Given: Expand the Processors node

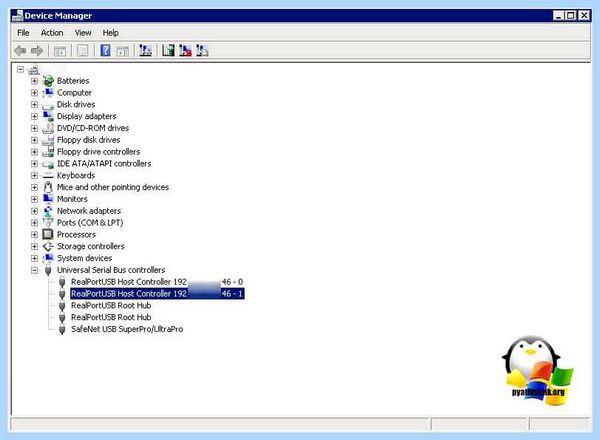Looking at the screenshot, I should [x=34, y=235].
